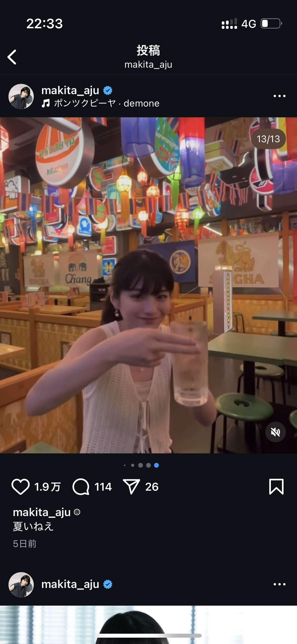Tap the smiley emoji after caption username
This screenshot has height=644, width=297.
(77, 512)
